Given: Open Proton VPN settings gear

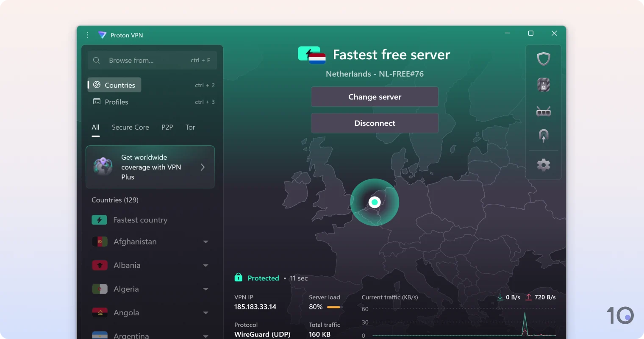Looking at the screenshot, I should point(544,165).
